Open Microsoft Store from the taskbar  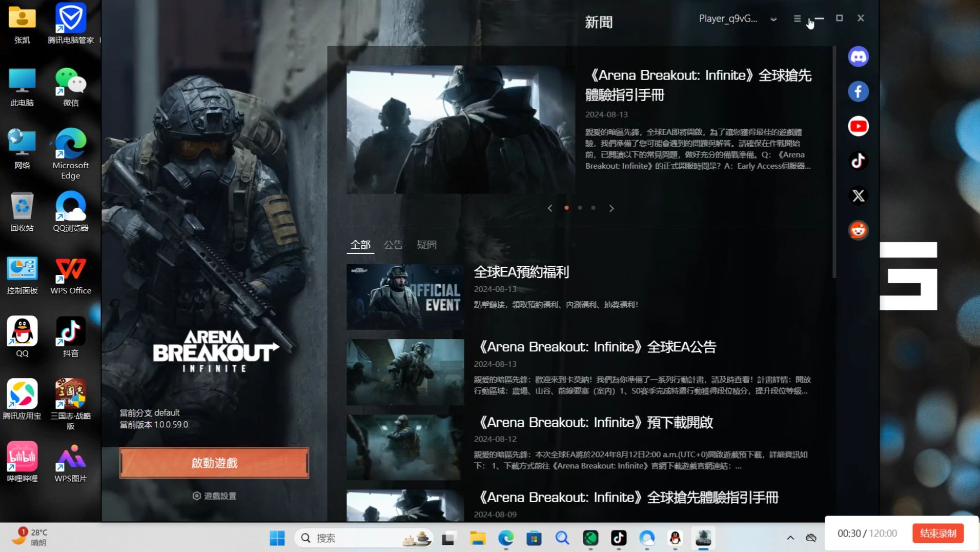[534, 538]
